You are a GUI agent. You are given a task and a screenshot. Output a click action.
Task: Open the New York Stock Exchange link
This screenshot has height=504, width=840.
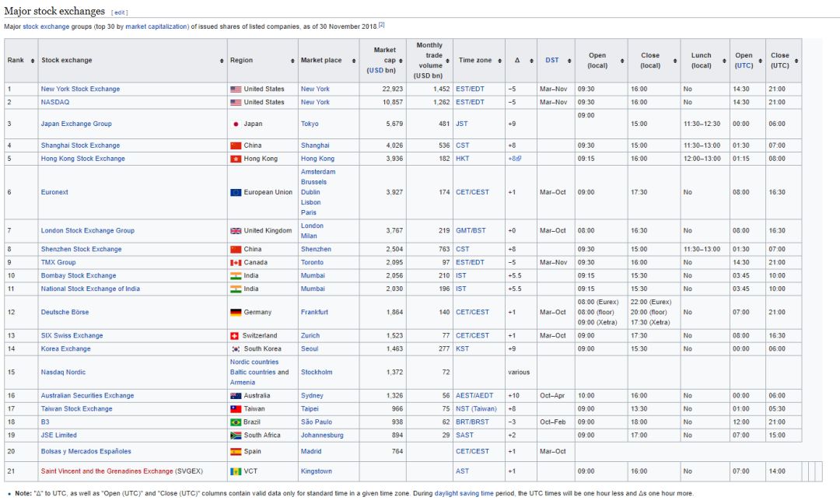80,89
